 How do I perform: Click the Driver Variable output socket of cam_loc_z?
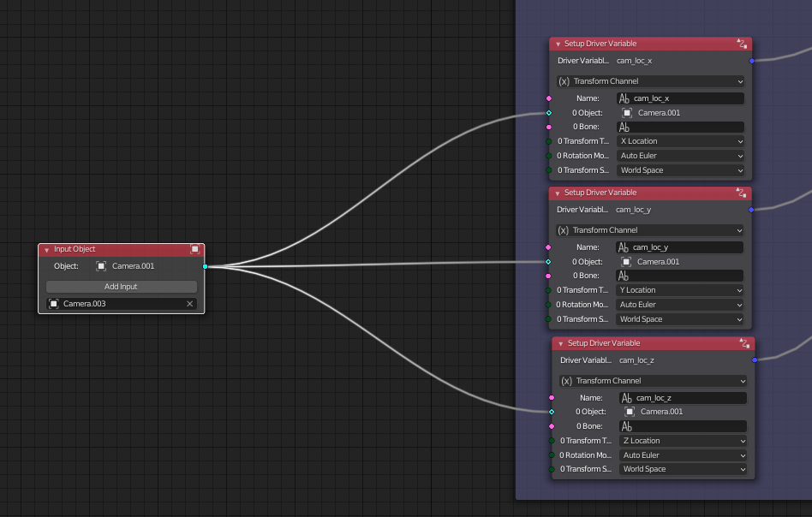point(755,360)
